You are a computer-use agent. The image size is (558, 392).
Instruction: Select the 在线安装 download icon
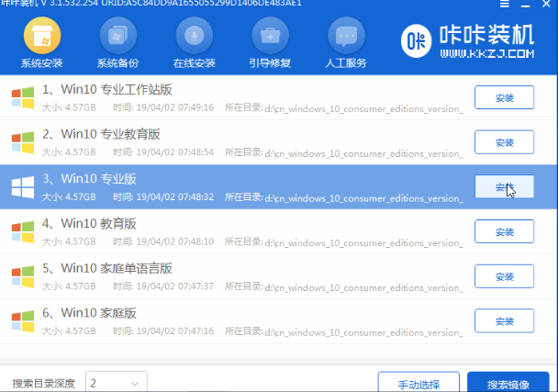(x=195, y=37)
